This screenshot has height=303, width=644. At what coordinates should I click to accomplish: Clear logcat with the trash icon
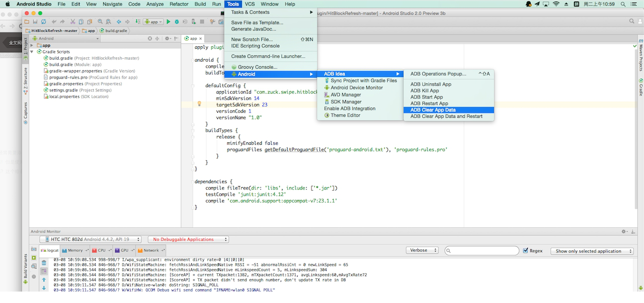coord(44,263)
